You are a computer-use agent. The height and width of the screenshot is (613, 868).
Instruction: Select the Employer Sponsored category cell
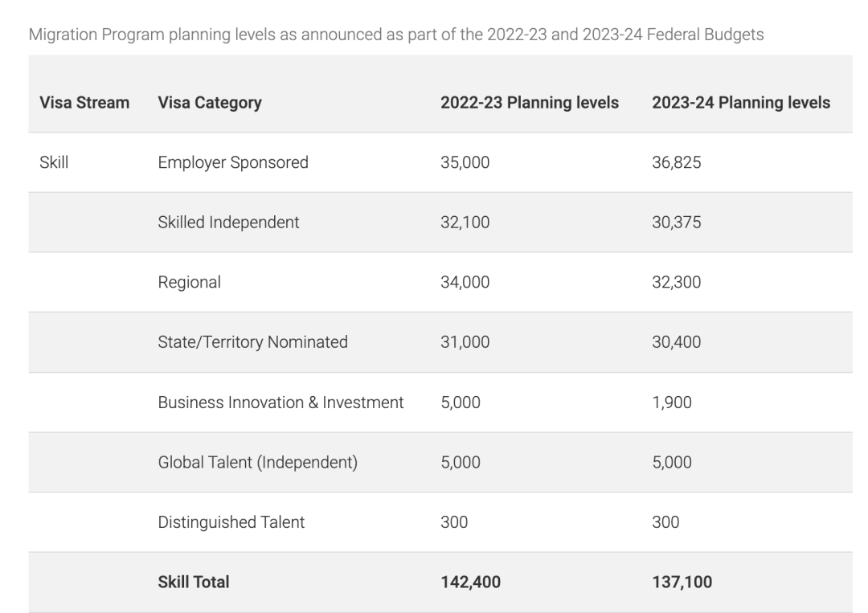point(232,162)
